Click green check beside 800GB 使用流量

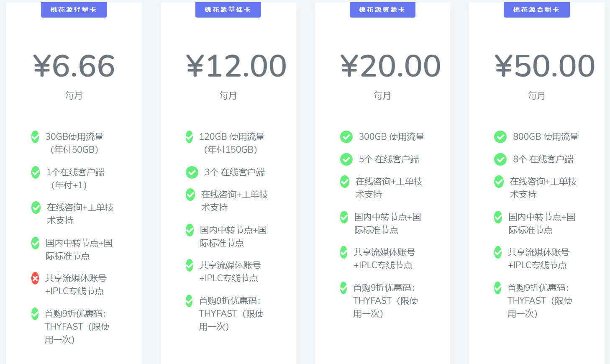pyautogui.click(x=500, y=137)
